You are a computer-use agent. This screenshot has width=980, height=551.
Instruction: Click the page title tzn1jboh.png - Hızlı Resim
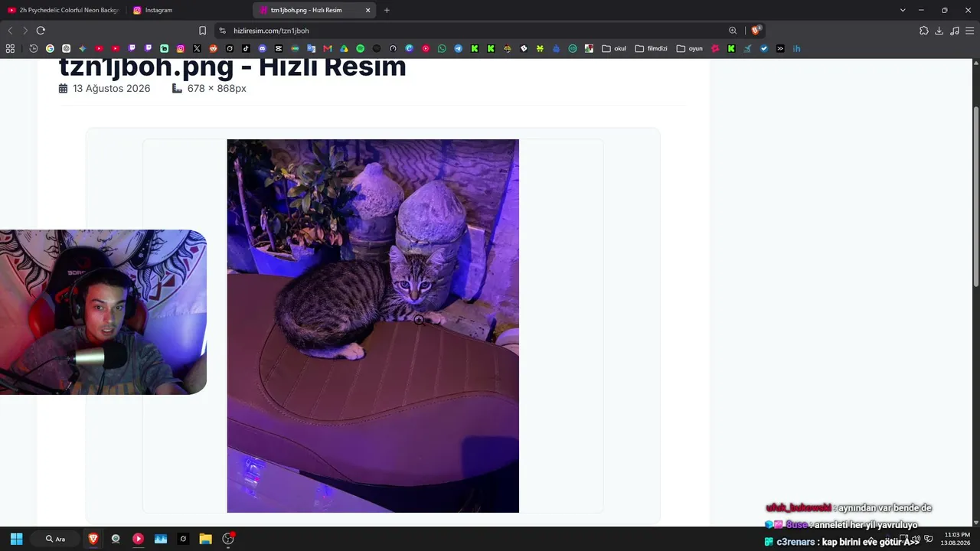[x=232, y=67]
